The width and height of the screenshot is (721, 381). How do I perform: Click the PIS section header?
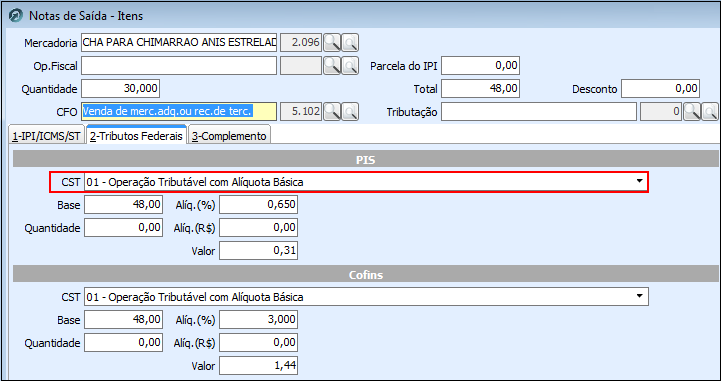click(366, 159)
